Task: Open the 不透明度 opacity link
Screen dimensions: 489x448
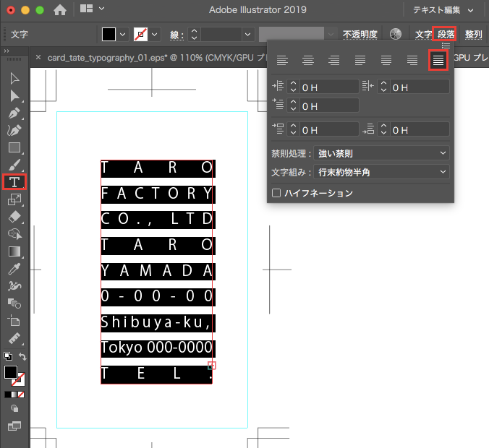Action: (x=360, y=34)
